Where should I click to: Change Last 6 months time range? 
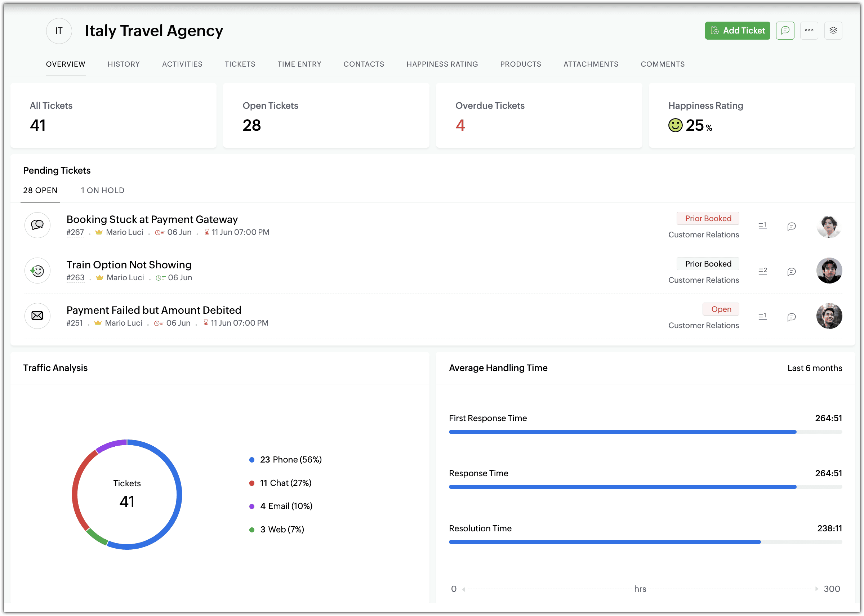(814, 368)
